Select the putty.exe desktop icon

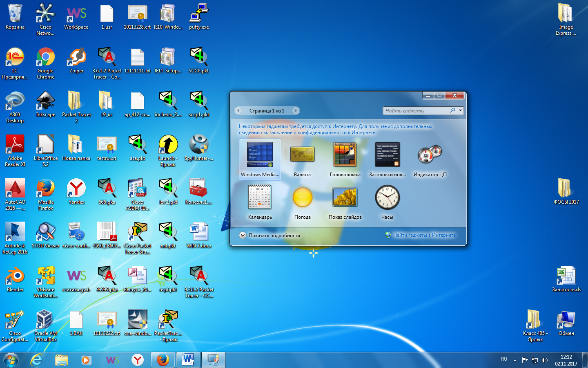click(x=199, y=17)
